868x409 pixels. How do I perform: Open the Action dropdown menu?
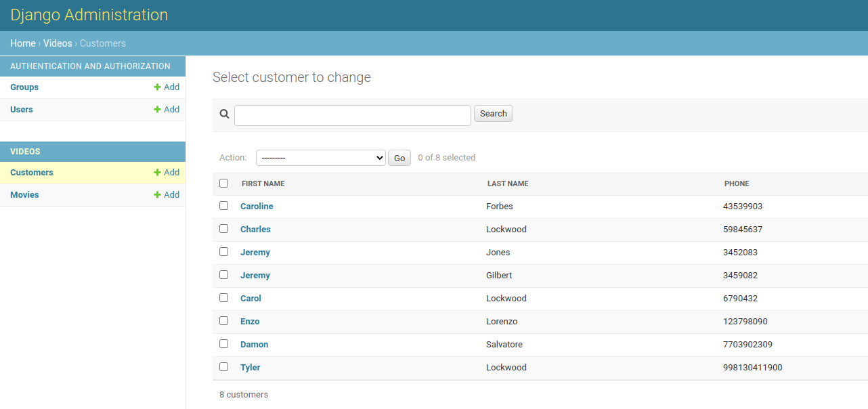click(320, 158)
